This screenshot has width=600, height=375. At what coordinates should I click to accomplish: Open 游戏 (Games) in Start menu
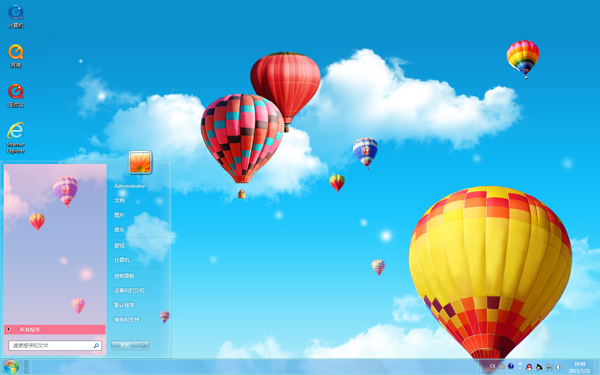[x=119, y=246]
